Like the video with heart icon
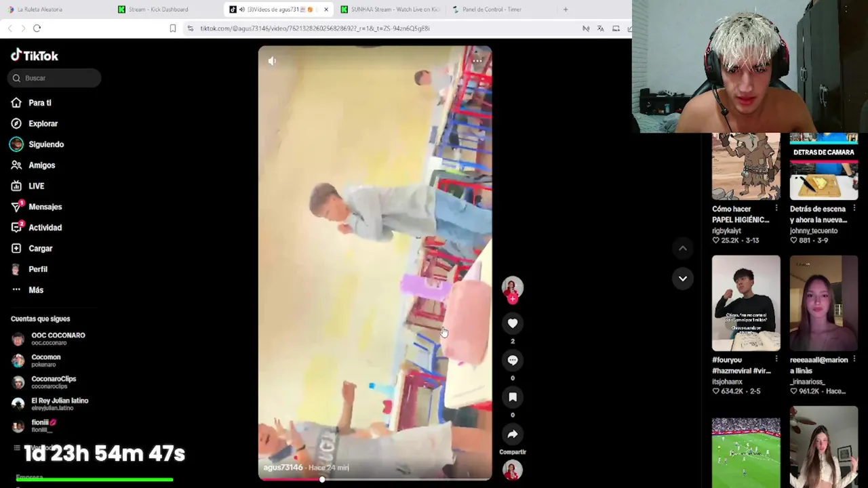 [513, 324]
